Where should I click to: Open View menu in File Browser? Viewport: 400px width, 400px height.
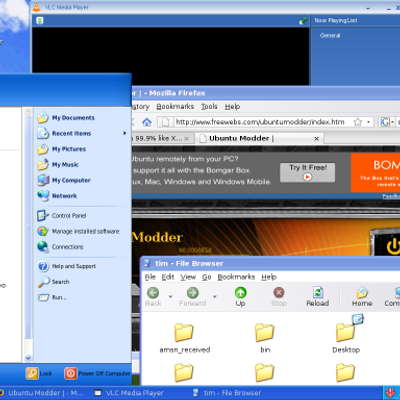(188, 277)
